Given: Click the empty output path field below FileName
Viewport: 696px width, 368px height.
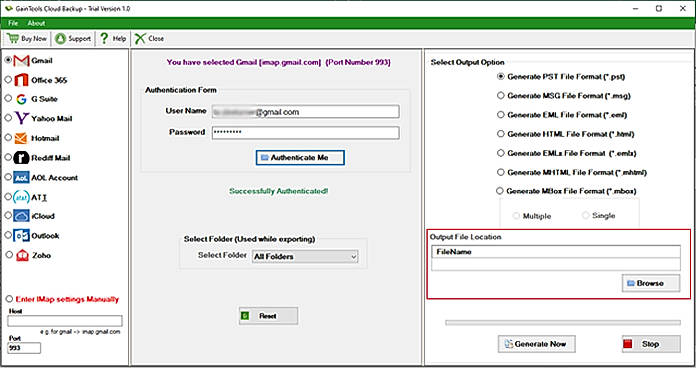Looking at the screenshot, I should (556, 264).
